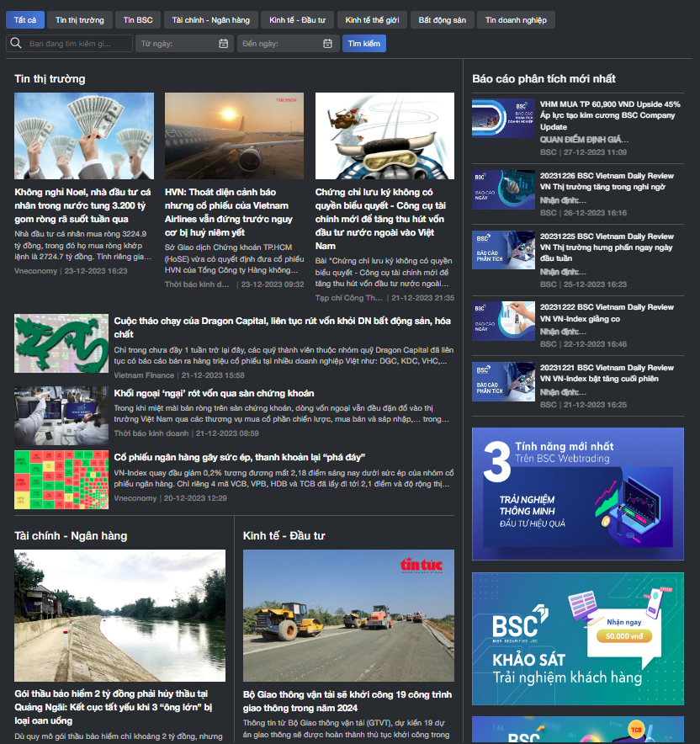Click the road construction article photo
The image size is (700, 744).
pyautogui.click(x=348, y=615)
